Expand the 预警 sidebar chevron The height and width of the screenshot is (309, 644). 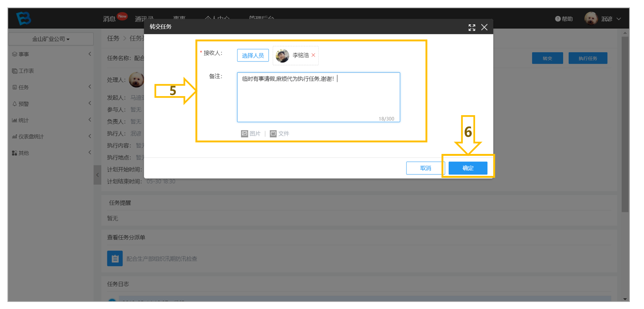pyautogui.click(x=90, y=103)
